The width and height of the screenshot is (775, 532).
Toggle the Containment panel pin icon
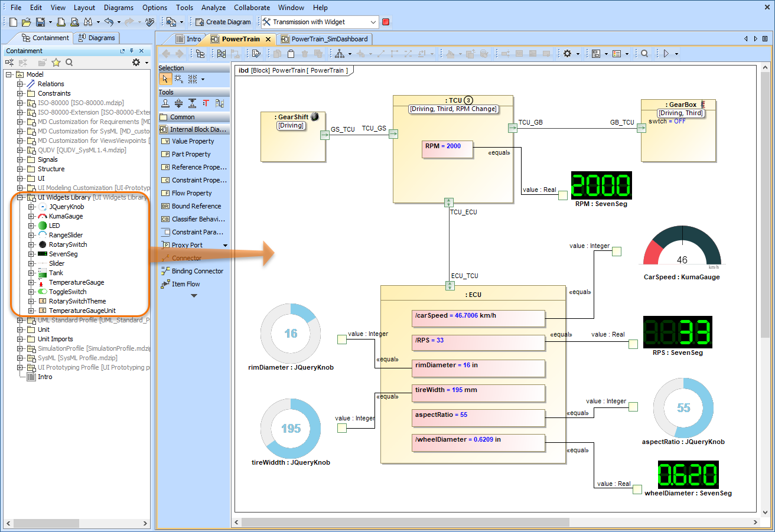(x=132, y=51)
